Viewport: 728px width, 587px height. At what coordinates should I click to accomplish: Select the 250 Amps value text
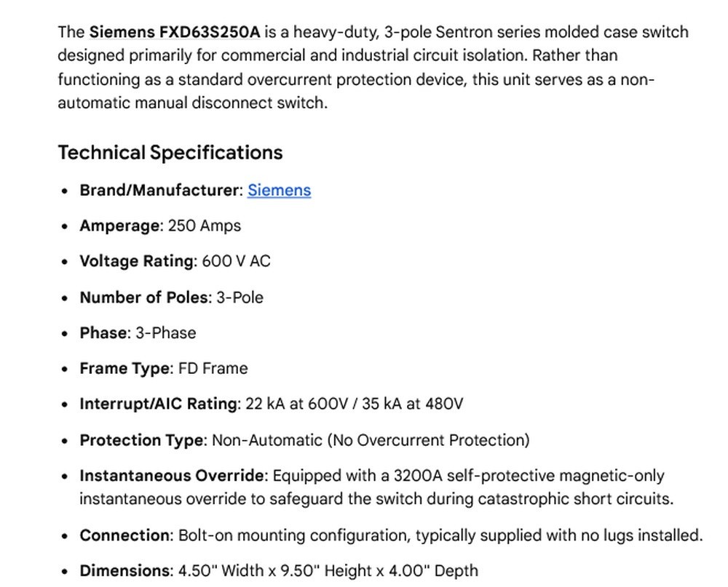coord(205,226)
